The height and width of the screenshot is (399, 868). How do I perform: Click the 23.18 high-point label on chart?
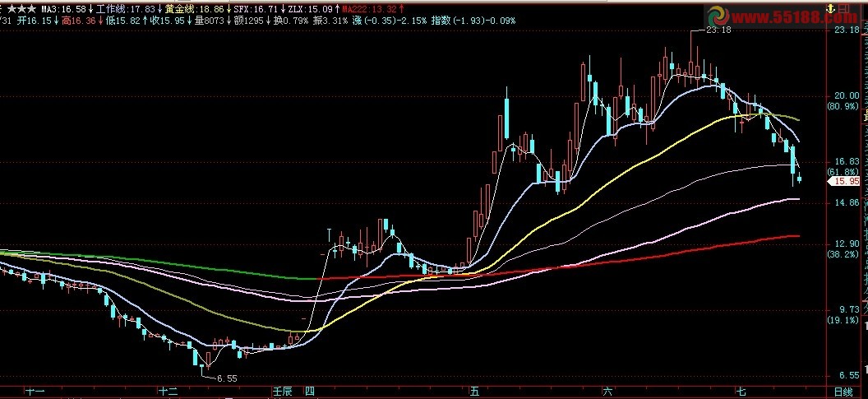719,30
